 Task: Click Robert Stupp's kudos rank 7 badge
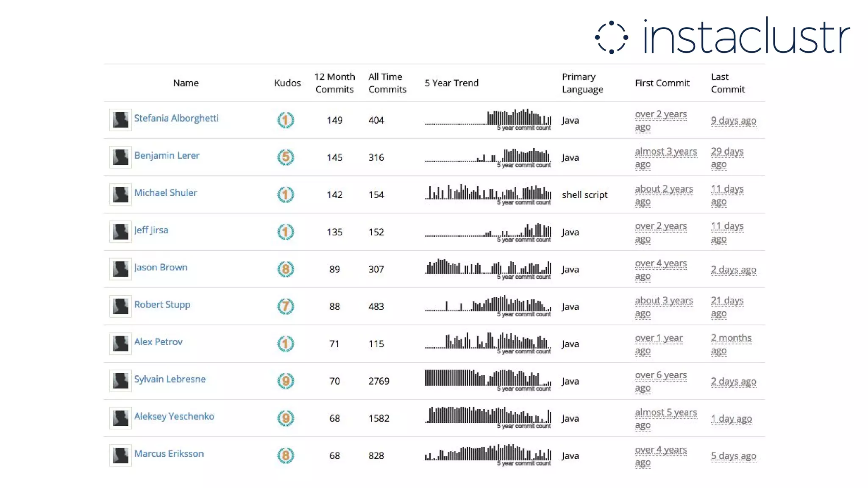[x=285, y=306]
